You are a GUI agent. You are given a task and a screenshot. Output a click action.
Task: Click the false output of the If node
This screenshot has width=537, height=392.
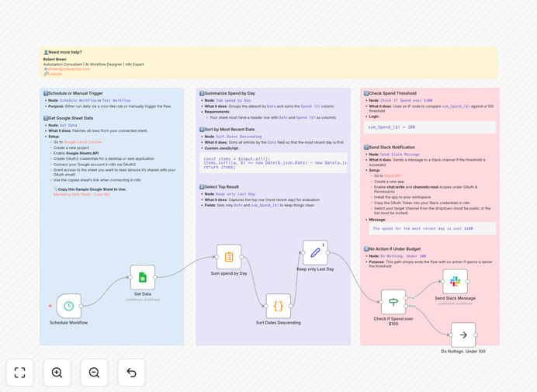point(406,306)
